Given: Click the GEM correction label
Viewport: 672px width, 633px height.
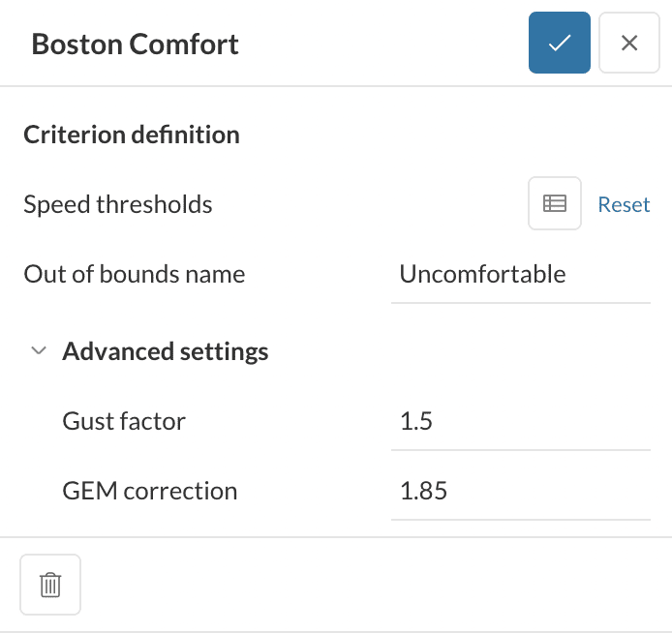Looking at the screenshot, I should (x=149, y=491).
